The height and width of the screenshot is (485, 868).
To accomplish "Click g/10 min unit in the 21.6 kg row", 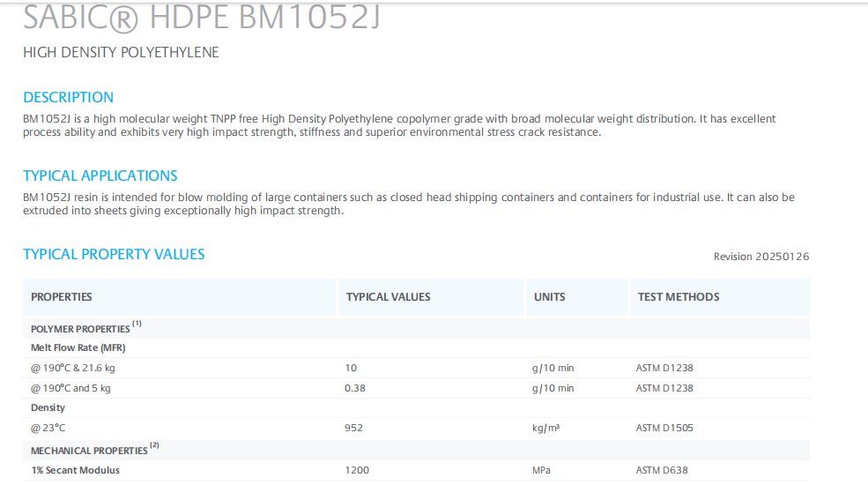I will 553,369.
